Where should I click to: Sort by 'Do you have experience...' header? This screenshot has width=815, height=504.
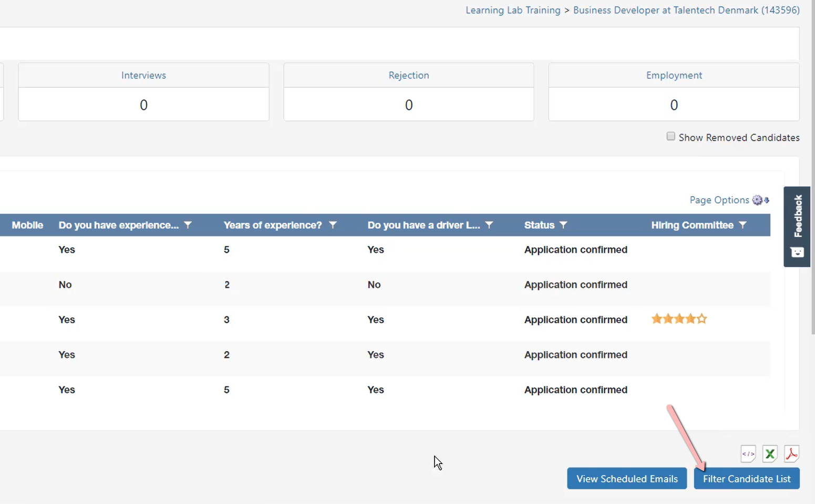pos(119,225)
